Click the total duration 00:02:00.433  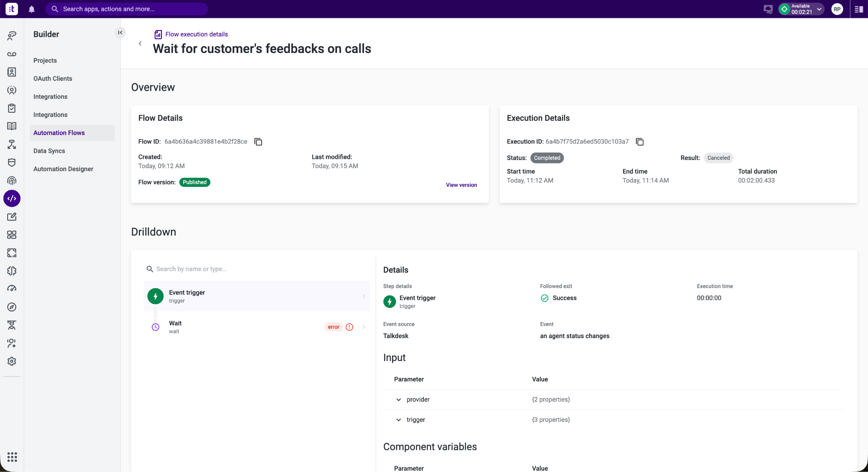756,180
